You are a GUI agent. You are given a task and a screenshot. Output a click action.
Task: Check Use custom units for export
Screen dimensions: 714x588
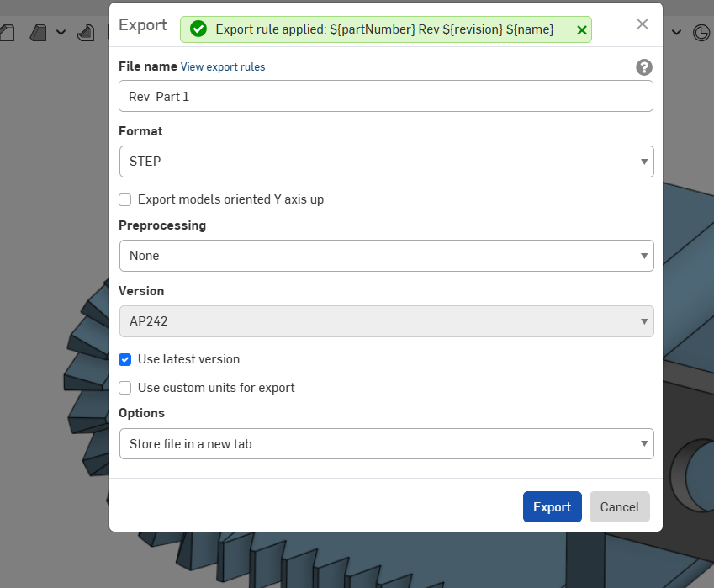[125, 388]
